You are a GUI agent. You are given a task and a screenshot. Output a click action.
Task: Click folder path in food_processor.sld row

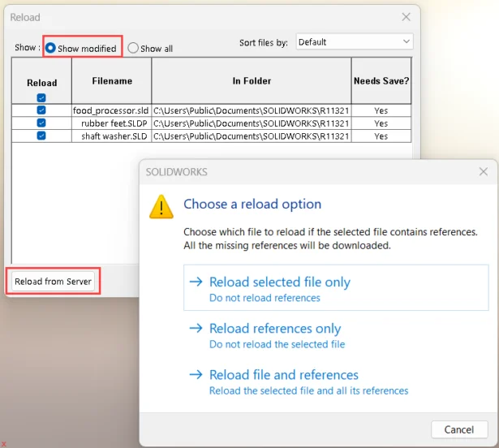252,110
